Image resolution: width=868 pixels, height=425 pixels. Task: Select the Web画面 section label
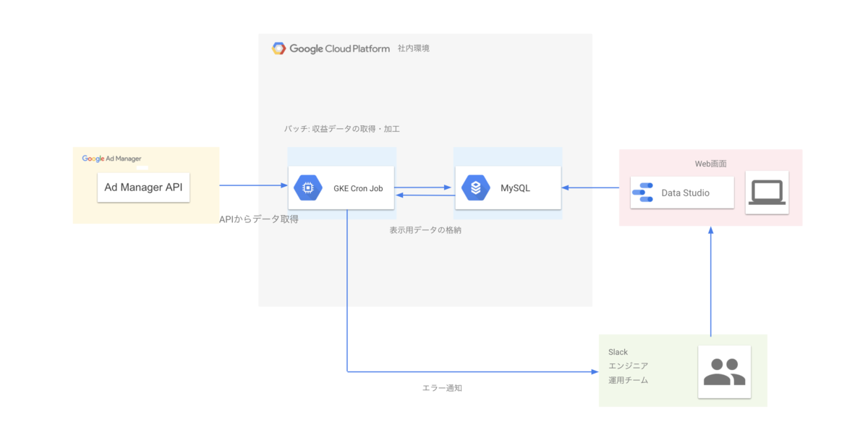[711, 164]
